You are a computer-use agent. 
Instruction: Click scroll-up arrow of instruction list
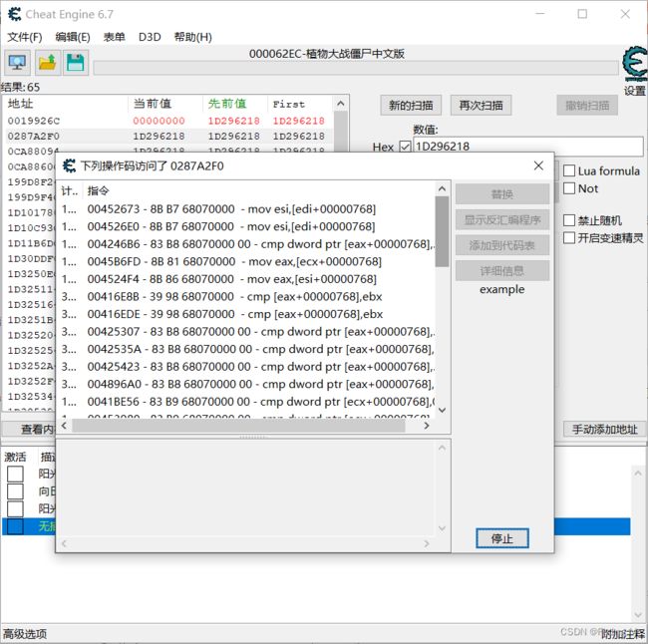(x=442, y=188)
